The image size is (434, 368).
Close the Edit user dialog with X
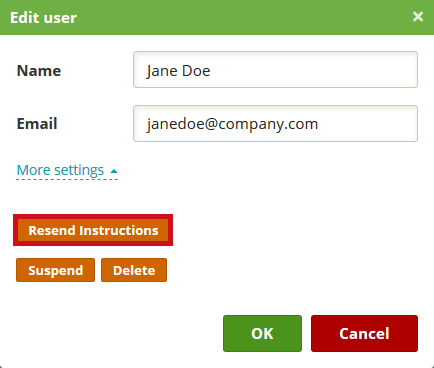tap(418, 16)
